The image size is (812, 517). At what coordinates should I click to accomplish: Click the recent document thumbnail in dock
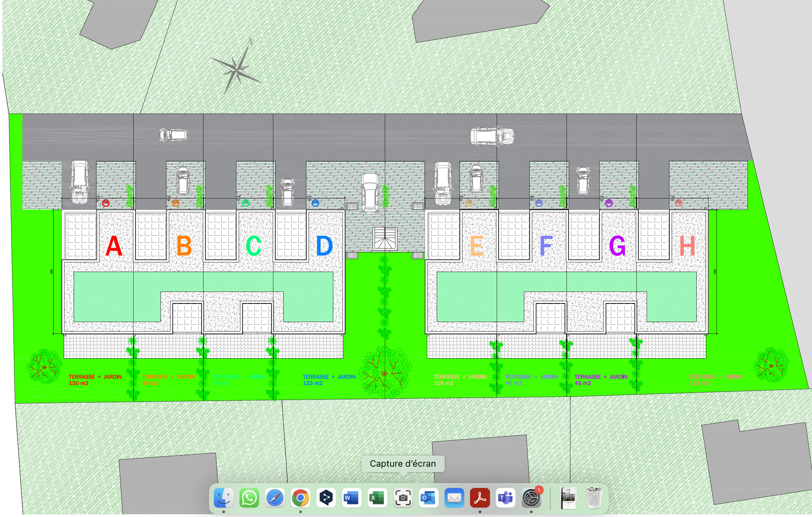(568, 497)
